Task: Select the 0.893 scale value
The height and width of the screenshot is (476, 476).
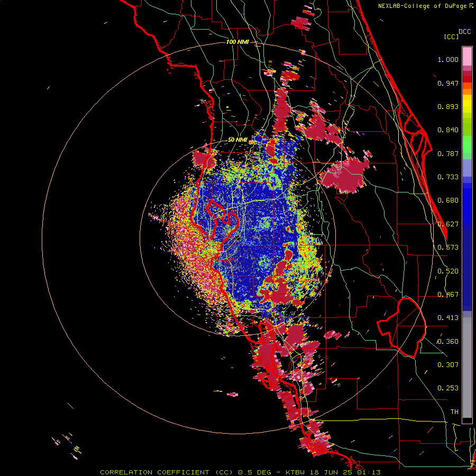Action: (448, 106)
